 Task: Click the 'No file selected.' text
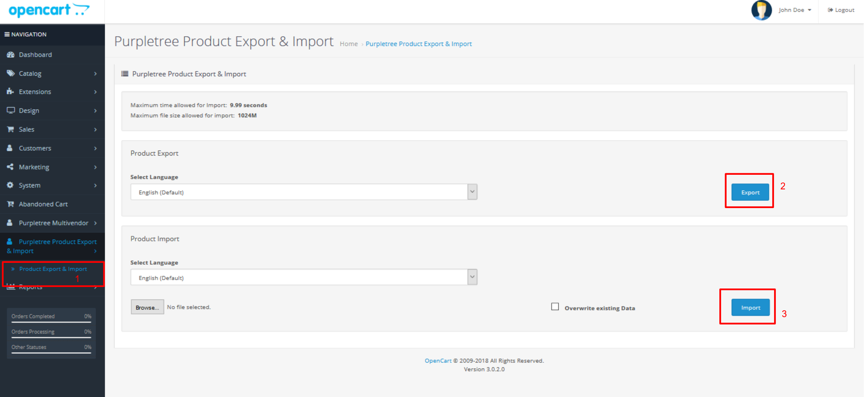pyautogui.click(x=189, y=307)
